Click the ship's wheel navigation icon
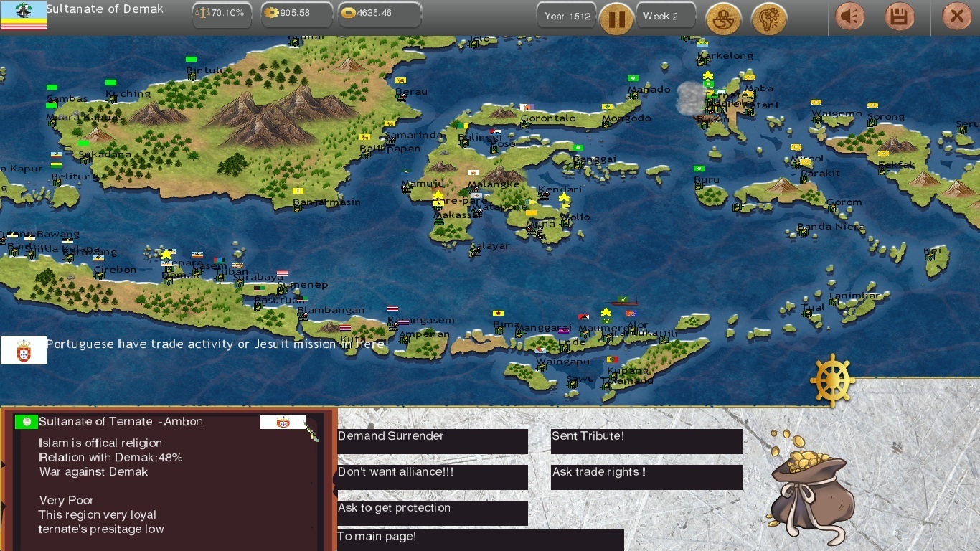This screenshot has height=551, width=980. [x=832, y=379]
